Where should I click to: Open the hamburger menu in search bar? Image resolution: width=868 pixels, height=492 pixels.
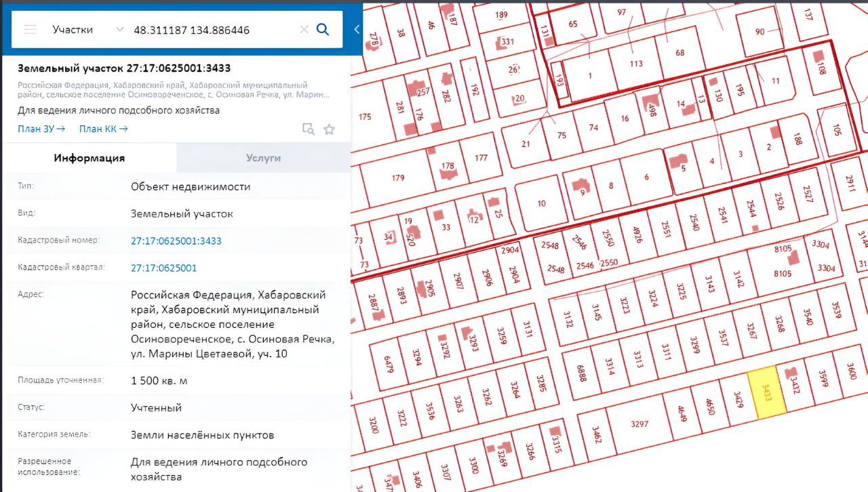click(x=29, y=30)
